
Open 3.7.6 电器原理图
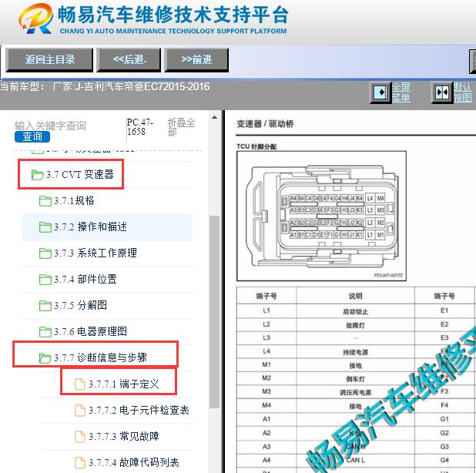(90, 331)
